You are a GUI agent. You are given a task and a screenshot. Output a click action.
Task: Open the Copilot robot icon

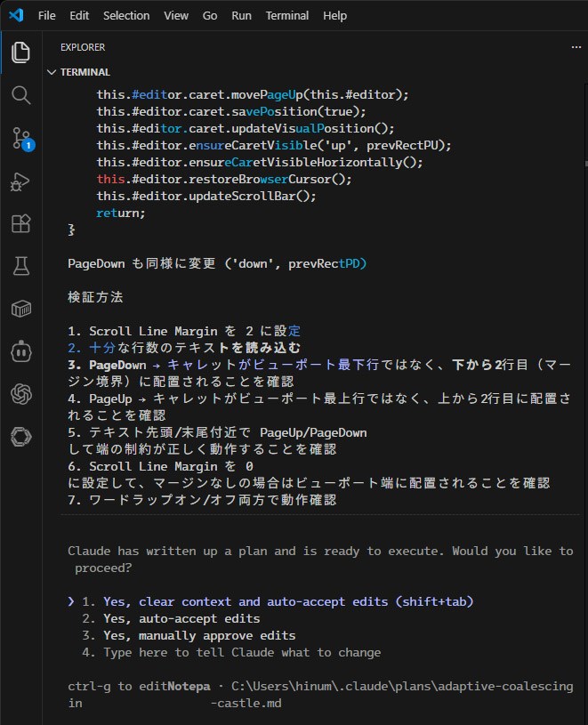click(x=20, y=351)
